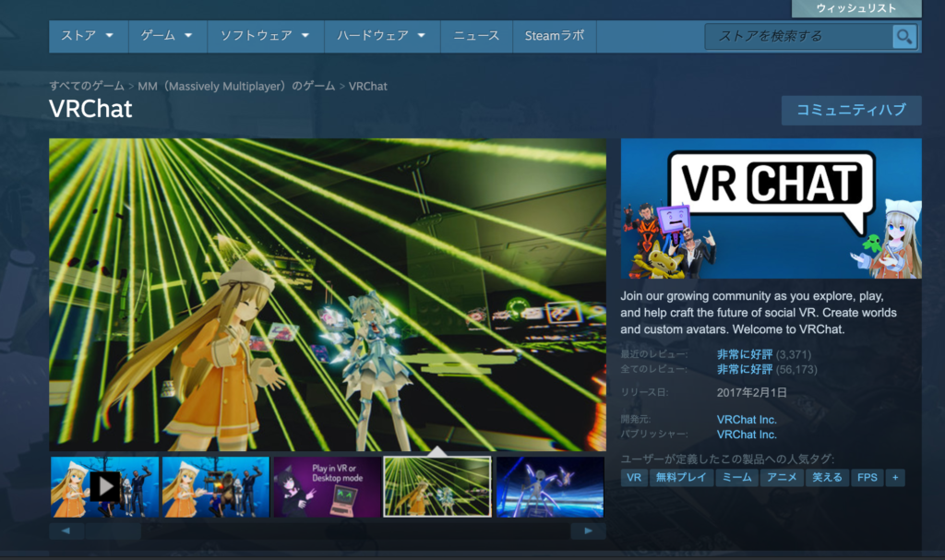Click the コミュニティハブ button
This screenshot has width=945, height=560.
[x=851, y=110]
